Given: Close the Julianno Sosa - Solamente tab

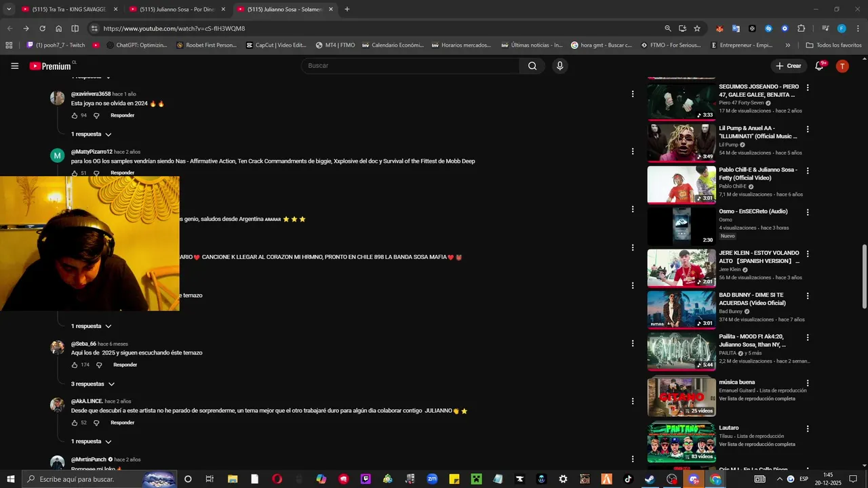Looking at the screenshot, I should (331, 9).
